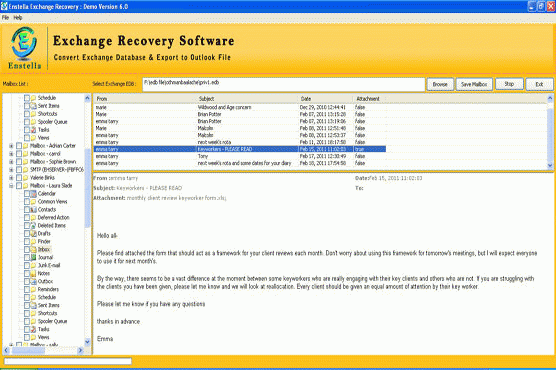The width and height of the screenshot is (556, 370).
Task: Enable the Junk E-mail checkbox
Action: click(x=27, y=265)
